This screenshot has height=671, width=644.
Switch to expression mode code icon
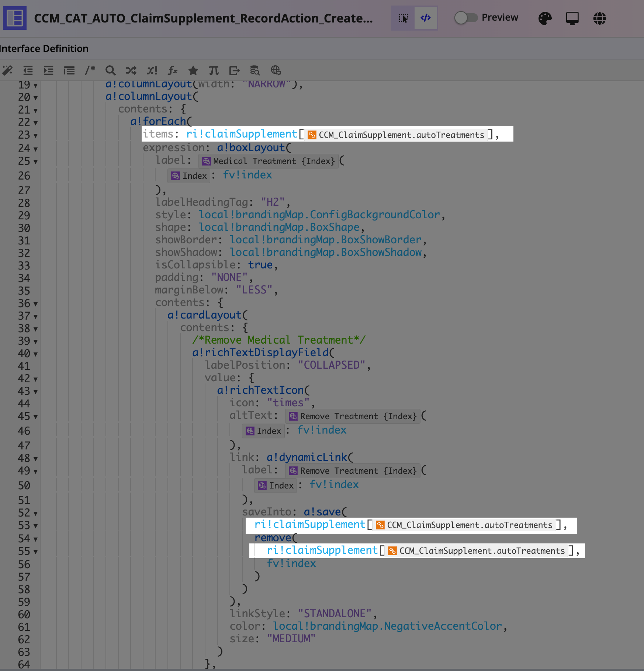point(426,18)
